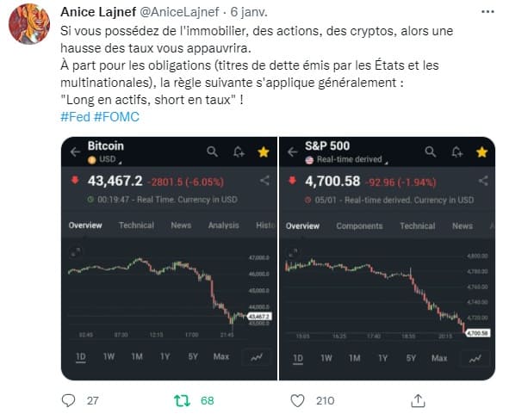This screenshot has width=509, height=420.
Task: Go back using S&P 500 arrow
Action: coord(293,151)
